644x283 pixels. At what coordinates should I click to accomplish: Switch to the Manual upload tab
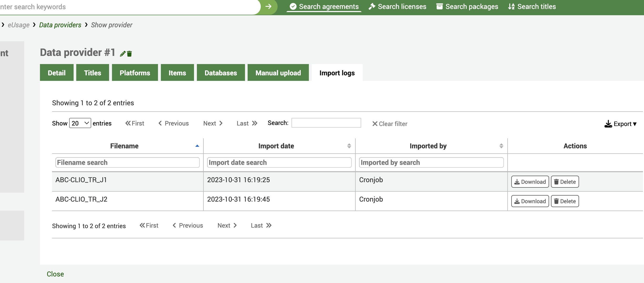[278, 73]
